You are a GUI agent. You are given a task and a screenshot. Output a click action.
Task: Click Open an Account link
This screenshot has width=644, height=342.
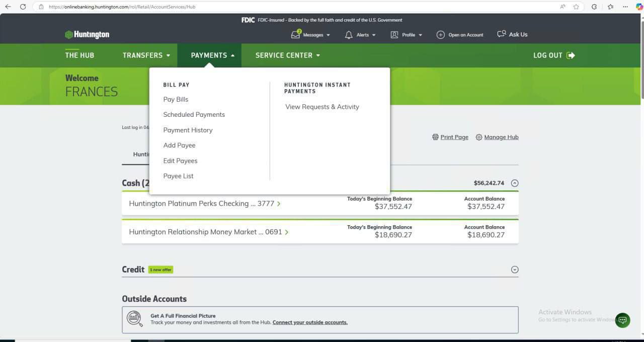(x=466, y=35)
